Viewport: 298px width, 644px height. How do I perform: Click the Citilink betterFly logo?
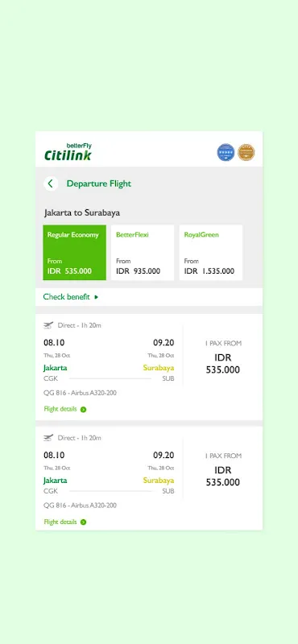(68, 152)
